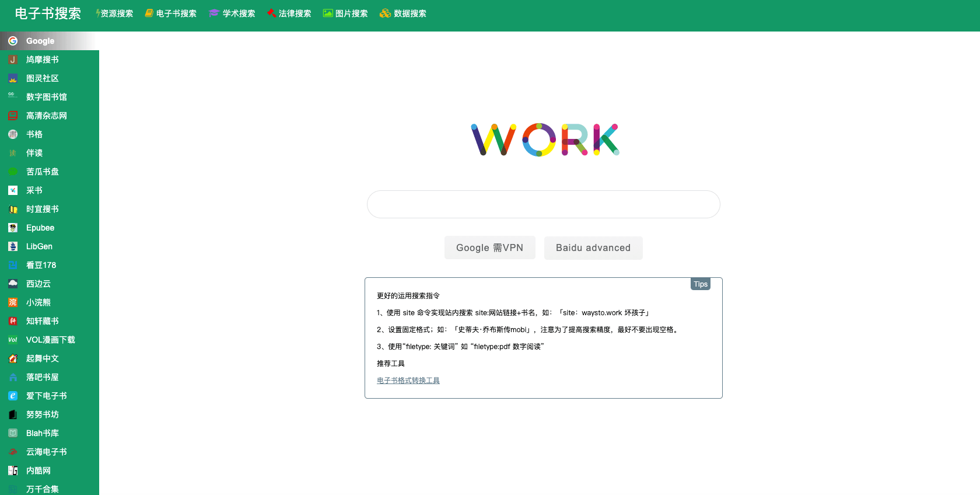Click the 鸠摩搜书 sidebar icon
The height and width of the screenshot is (495, 980).
coord(13,60)
